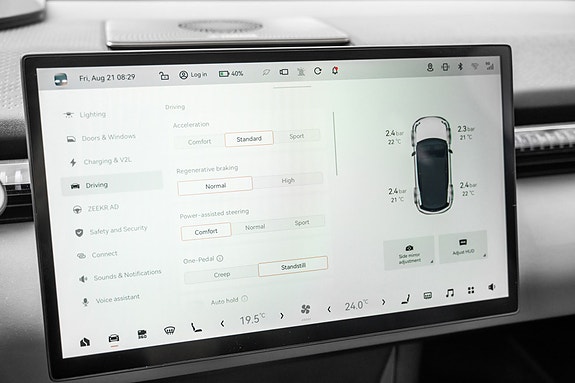Set Power-assisted steering to Comfort
Image resolution: width=575 pixels, height=383 pixels.
click(206, 231)
